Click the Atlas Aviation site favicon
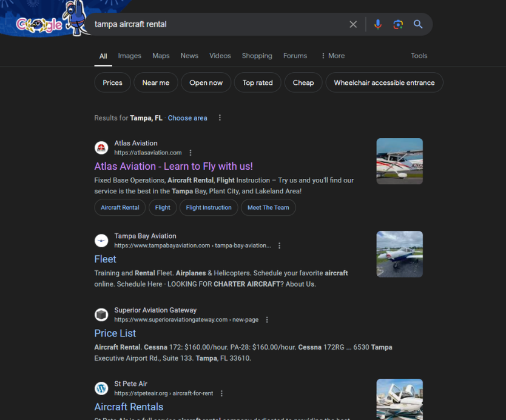 tap(101, 148)
